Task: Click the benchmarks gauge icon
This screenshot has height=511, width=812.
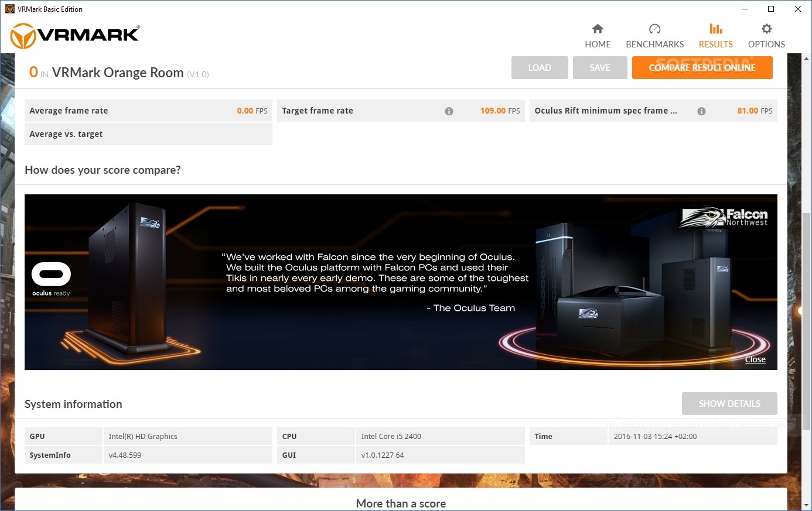Action: pos(655,29)
